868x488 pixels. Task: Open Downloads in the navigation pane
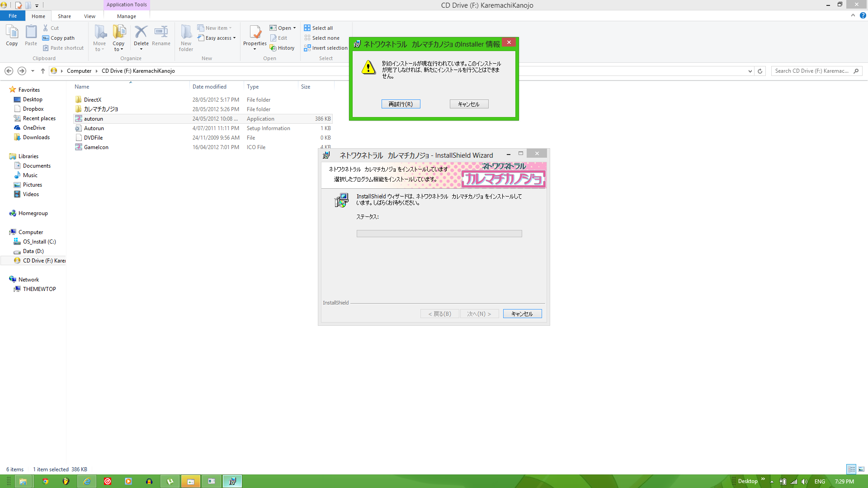[36, 137]
